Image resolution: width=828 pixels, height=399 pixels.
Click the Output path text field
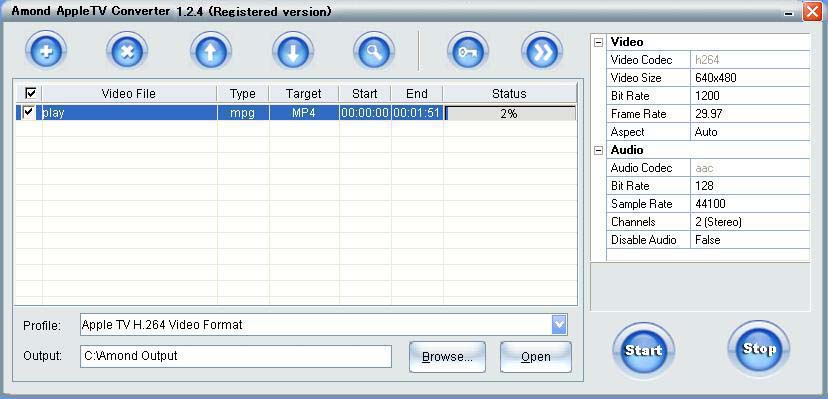pos(236,356)
